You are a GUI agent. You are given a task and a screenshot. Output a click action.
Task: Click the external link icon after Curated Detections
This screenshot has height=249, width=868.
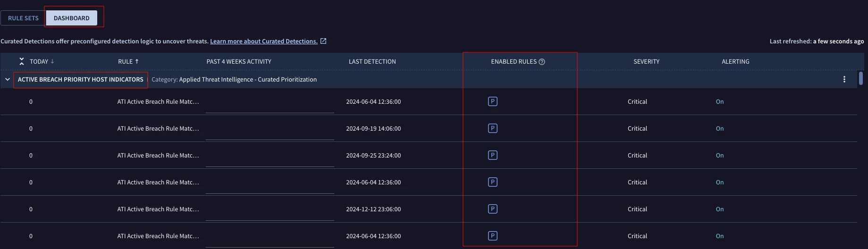pos(323,41)
